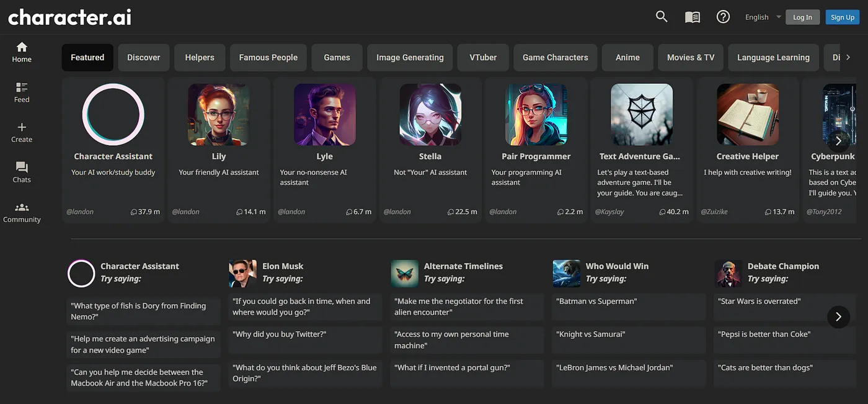Click the search magnifier icon
This screenshot has height=404, width=868.
coord(662,17)
